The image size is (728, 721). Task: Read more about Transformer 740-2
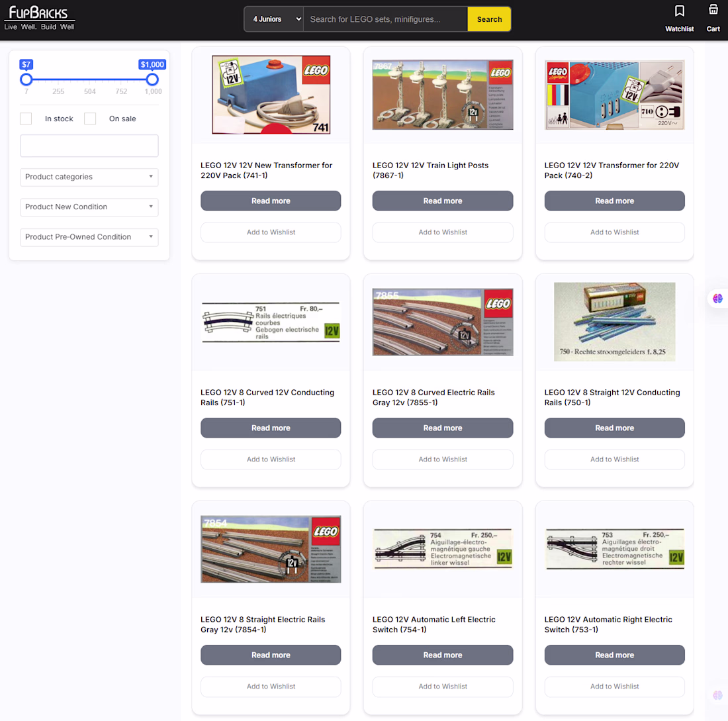(614, 201)
